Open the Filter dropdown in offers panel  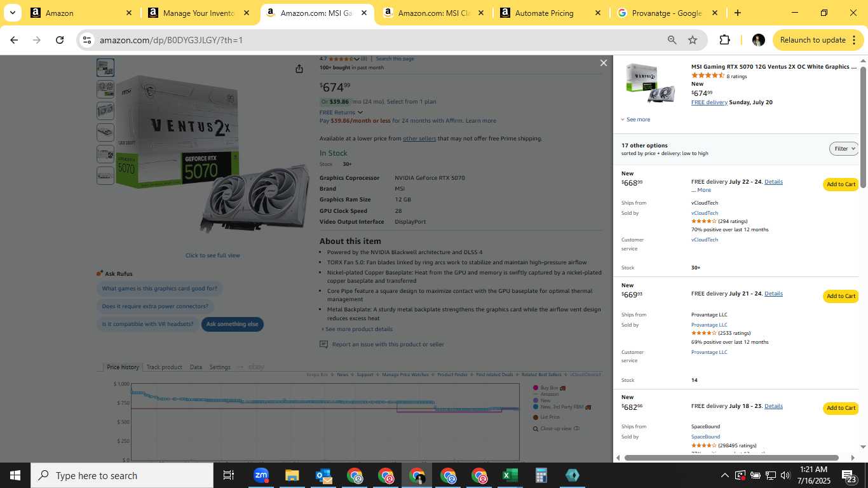coord(844,149)
